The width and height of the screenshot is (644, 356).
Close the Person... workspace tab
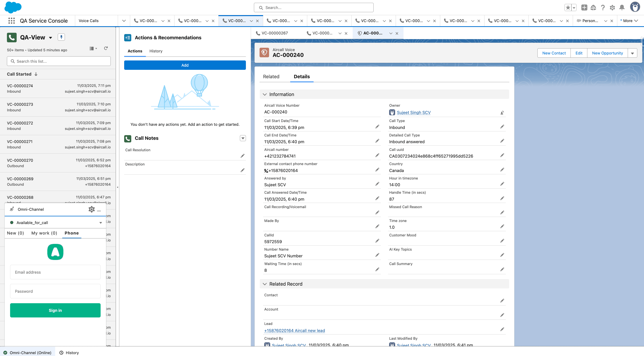pyautogui.click(x=612, y=21)
